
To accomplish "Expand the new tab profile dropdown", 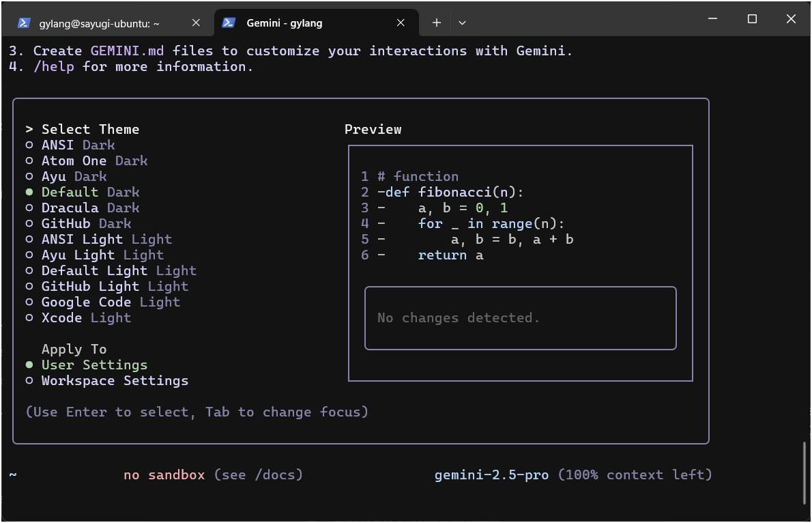I will click(462, 23).
